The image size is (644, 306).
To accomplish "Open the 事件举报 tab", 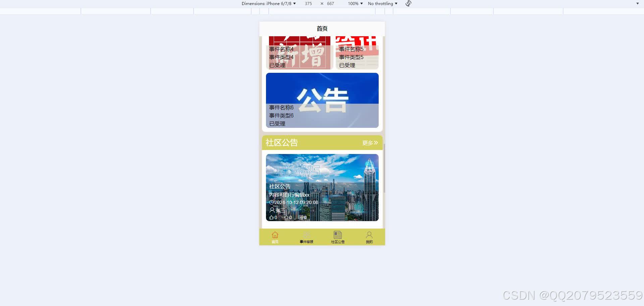I will pos(306,237).
